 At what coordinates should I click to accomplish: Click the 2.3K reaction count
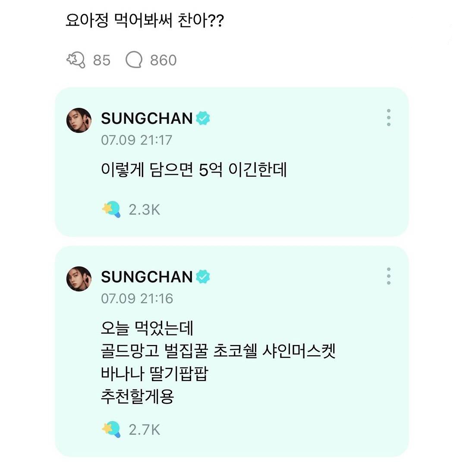click(x=145, y=210)
